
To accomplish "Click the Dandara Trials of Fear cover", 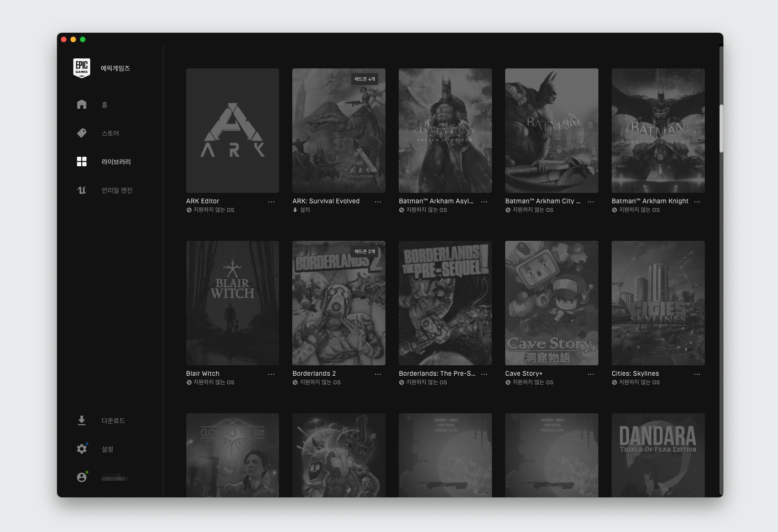I will (x=658, y=455).
